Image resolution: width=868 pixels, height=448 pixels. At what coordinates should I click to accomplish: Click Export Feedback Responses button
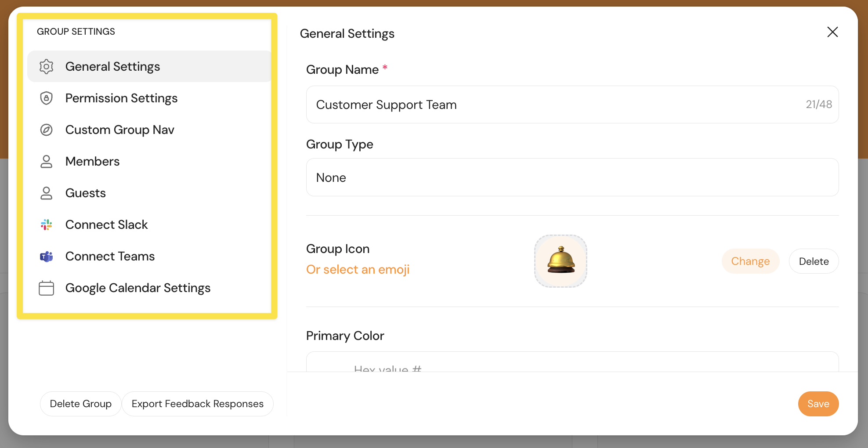click(x=197, y=404)
